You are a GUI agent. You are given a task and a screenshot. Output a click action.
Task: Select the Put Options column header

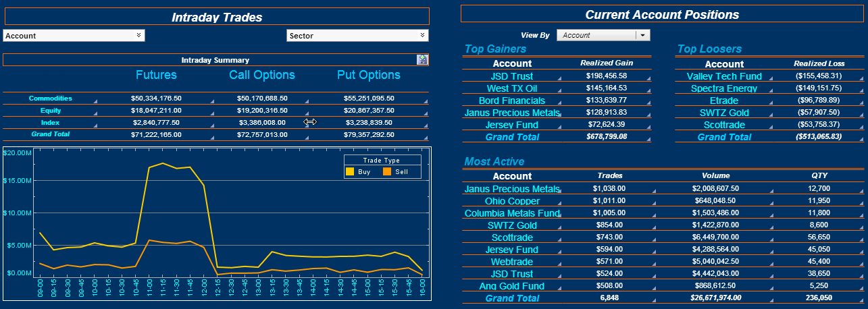369,75
